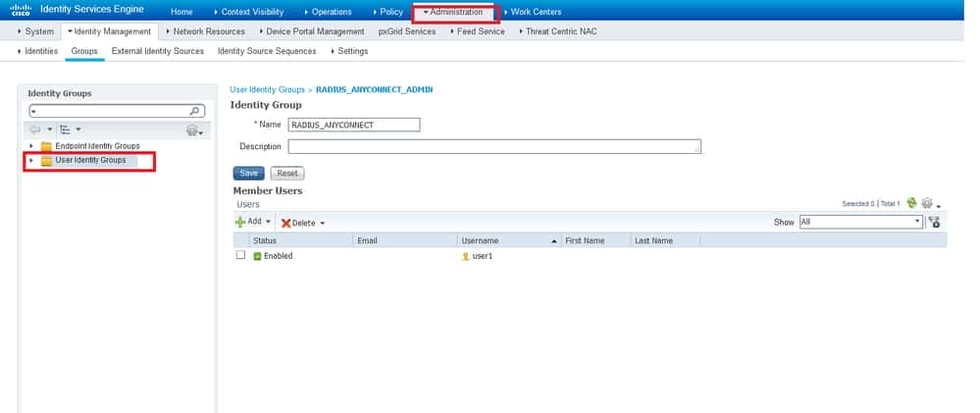Click the Cisco logo

(x=21, y=10)
